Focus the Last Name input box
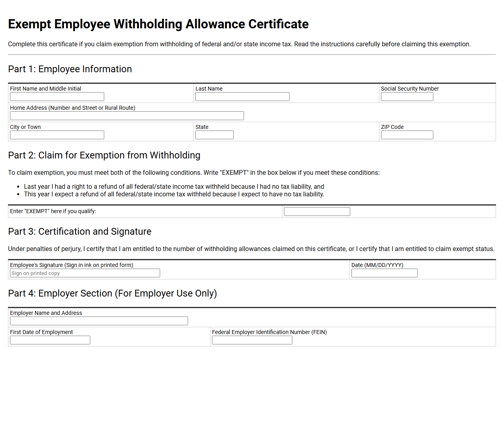Image resolution: width=504 pixels, height=447 pixels. tap(242, 97)
